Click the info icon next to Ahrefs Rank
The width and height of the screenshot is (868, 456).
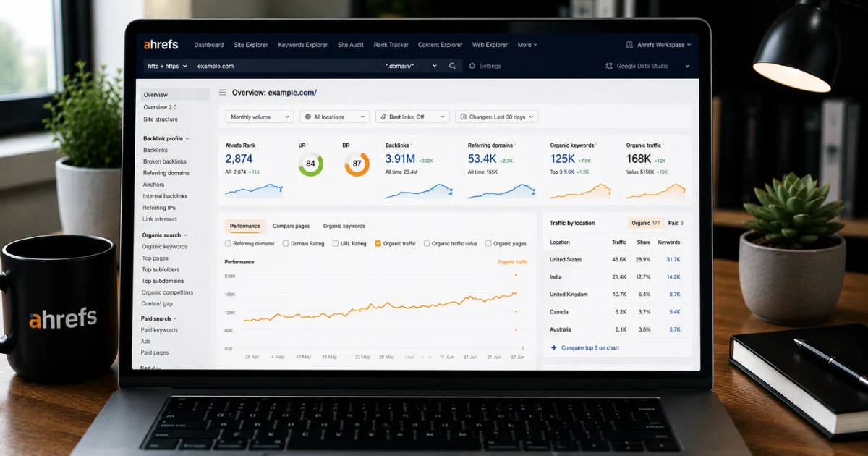tap(258, 145)
